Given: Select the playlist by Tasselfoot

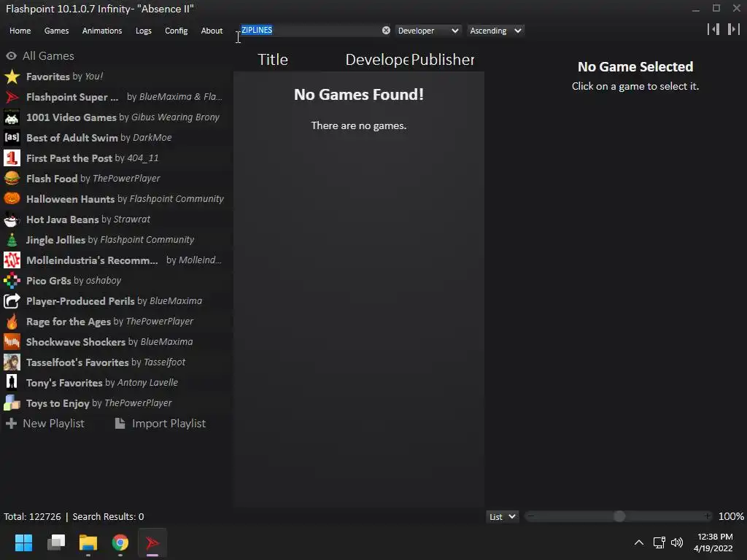Looking at the screenshot, I should click(x=106, y=362).
